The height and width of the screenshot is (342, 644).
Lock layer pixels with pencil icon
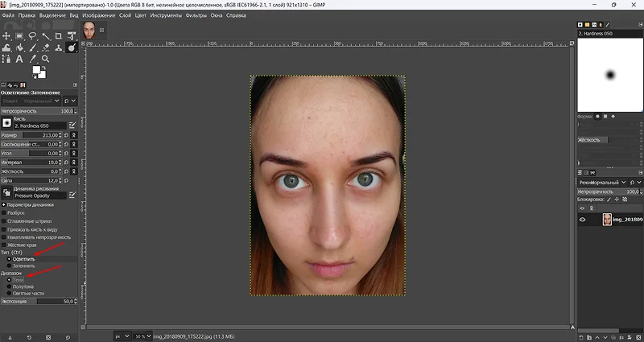coord(609,199)
